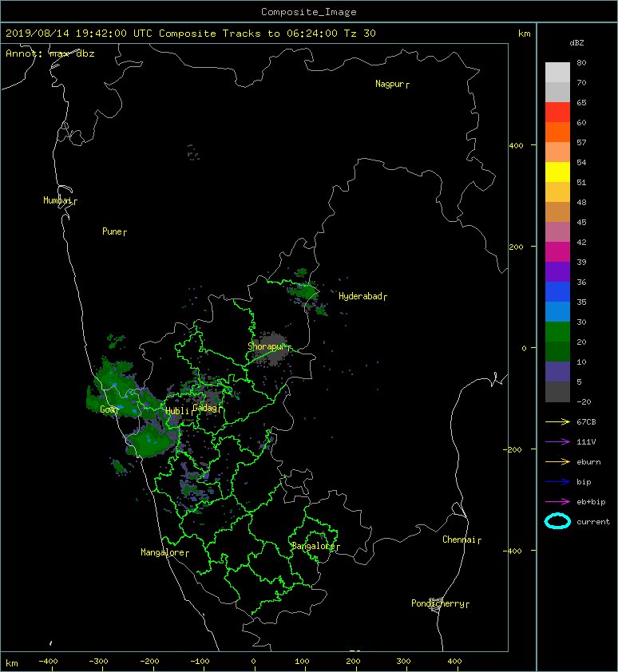This screenshot has height=672, width=618.
Task: Select the darkest gray bottom swatch in scale
Action: point(557,392)
